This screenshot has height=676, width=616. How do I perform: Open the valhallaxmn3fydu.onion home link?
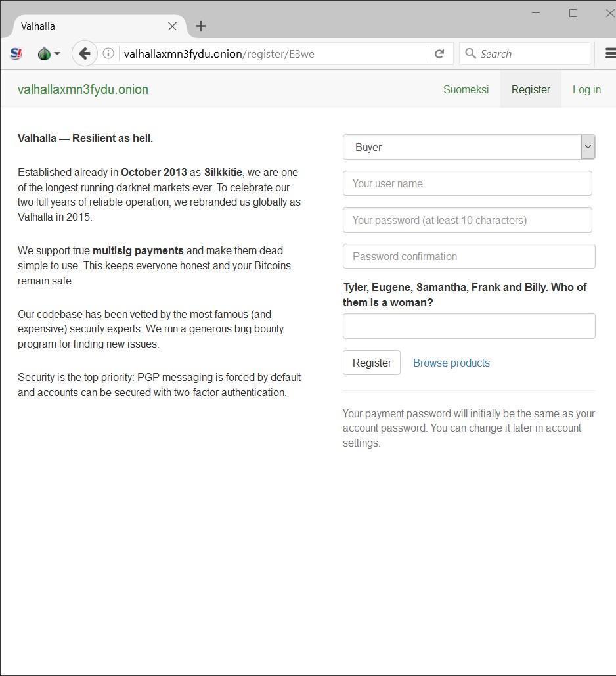(x=83, y=89)
